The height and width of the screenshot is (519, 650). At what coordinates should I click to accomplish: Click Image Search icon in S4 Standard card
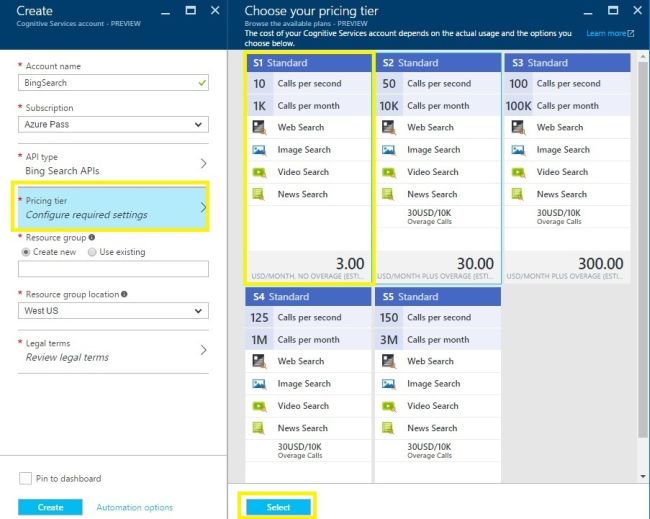[259, 383]
